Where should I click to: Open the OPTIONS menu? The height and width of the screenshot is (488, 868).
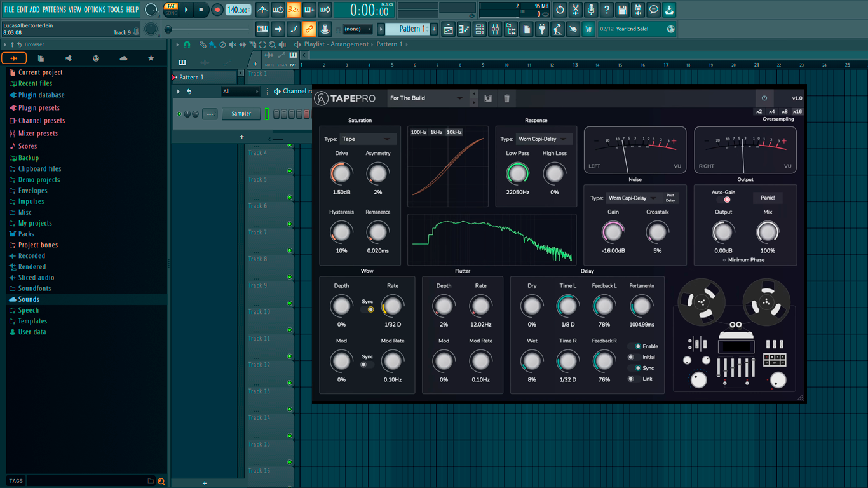coord(95,10)
